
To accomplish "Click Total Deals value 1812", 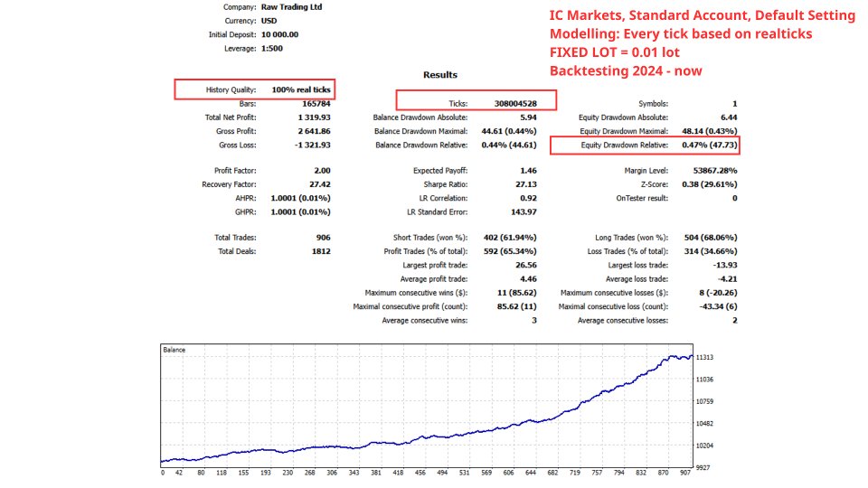I will (321, 252).
